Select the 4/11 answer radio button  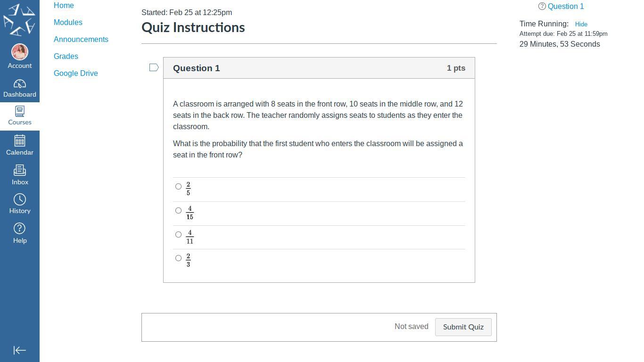tap(178, 235)
